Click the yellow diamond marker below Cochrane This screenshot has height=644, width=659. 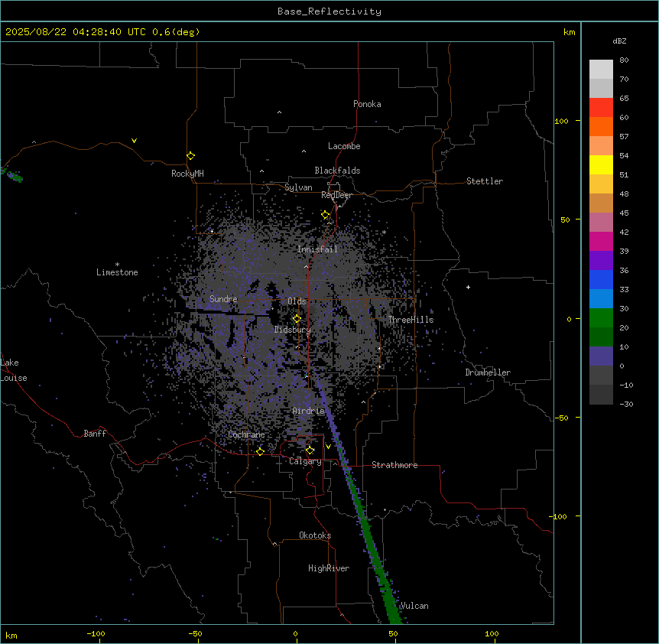(x=260, y=451)
